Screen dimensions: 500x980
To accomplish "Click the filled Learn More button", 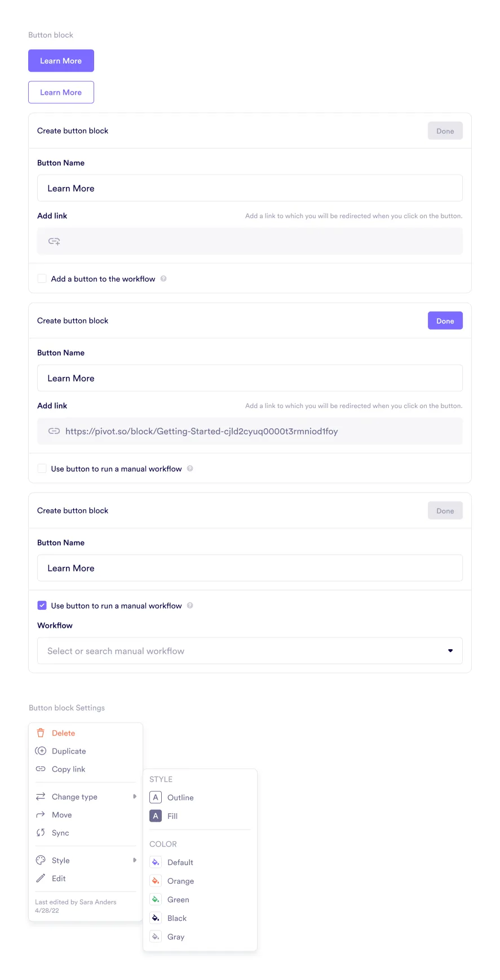I will tap(61, 61).
